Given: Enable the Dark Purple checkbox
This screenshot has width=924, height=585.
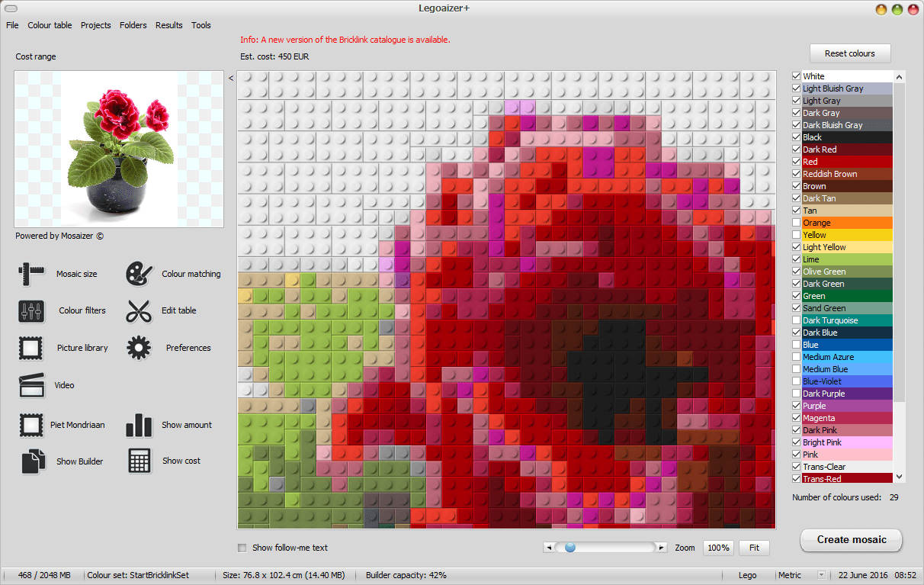Looking at the screenshot, I should tap(797, 394).
